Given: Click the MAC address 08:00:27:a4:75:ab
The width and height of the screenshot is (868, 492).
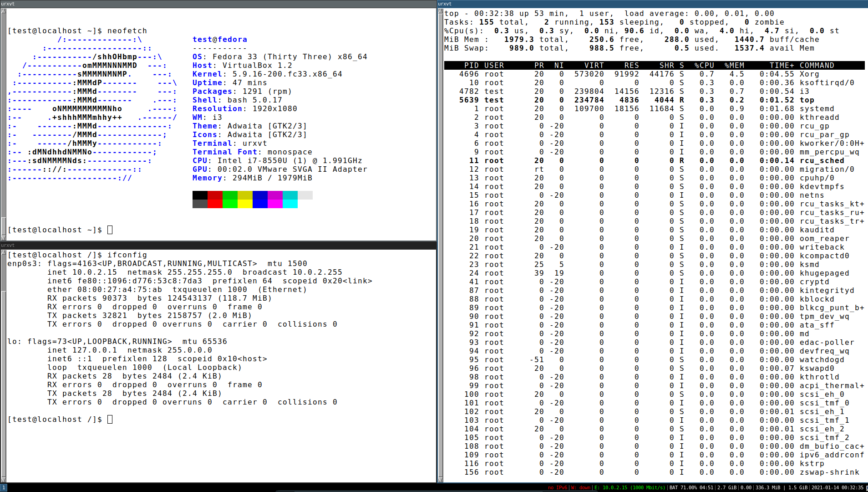Looking at the screenshot, I should tap(120, 290).
